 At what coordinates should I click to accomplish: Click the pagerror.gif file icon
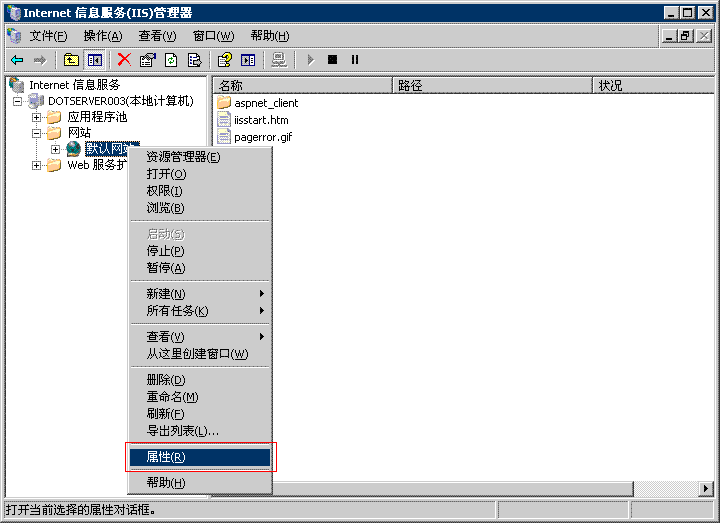(x=224, y=137)
